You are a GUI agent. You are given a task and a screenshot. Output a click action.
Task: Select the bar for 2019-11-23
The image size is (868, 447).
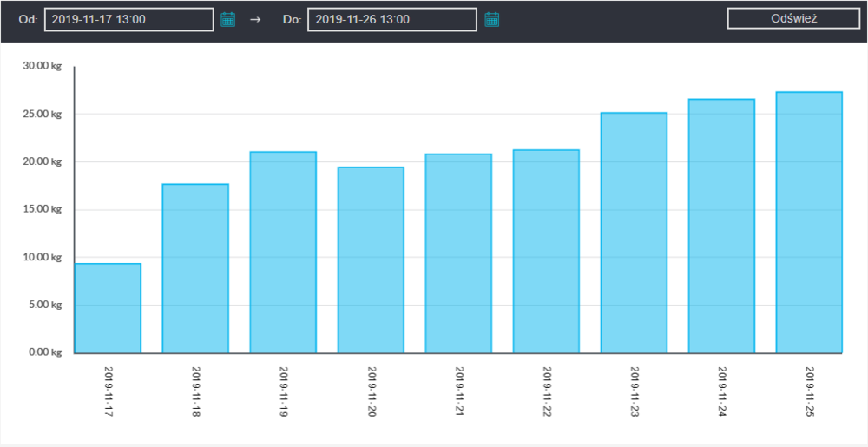634,233
